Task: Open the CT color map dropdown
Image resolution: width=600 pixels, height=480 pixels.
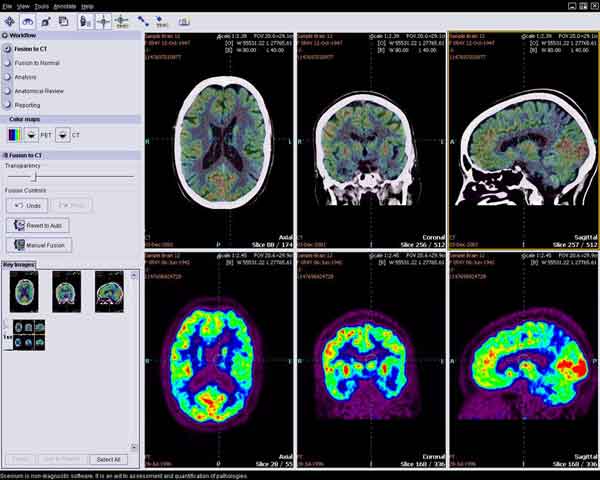Action: [x=61, y=133]
